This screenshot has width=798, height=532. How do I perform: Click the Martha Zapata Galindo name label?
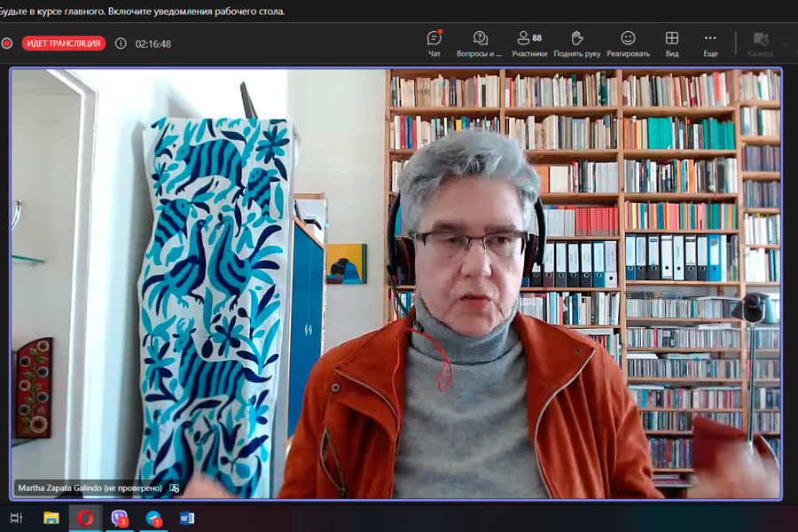(x=90, y=488)
